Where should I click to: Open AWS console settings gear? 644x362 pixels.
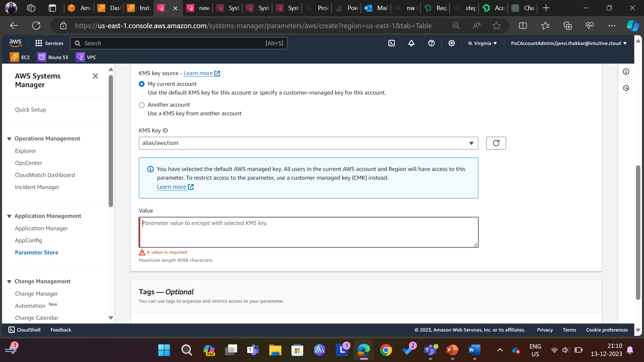(451, 43)
